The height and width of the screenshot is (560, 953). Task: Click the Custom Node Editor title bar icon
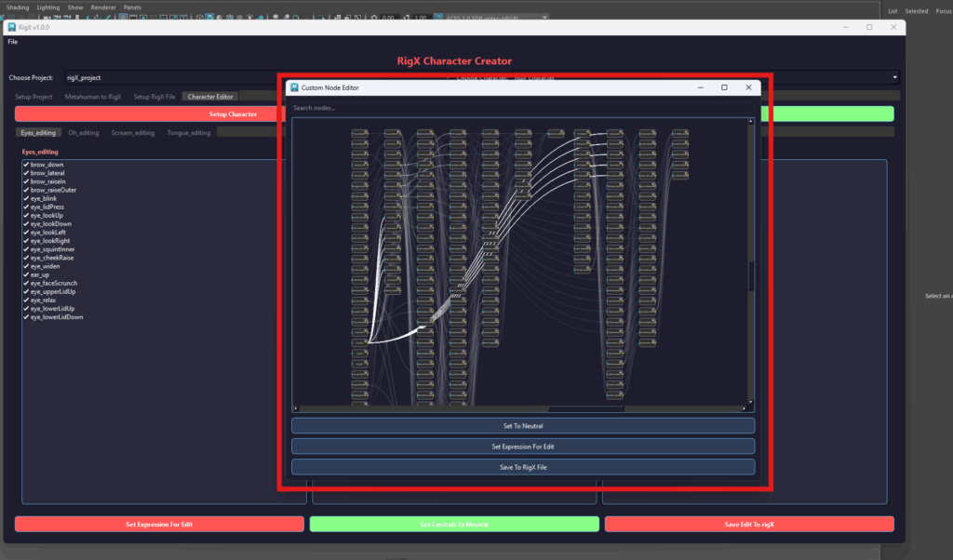click(x=294, y=87)
